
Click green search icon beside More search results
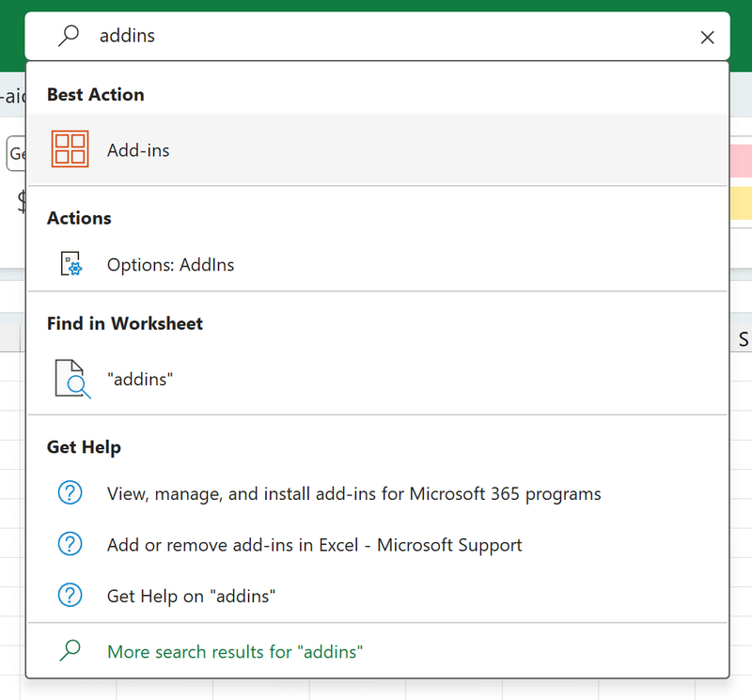point(70,650)
